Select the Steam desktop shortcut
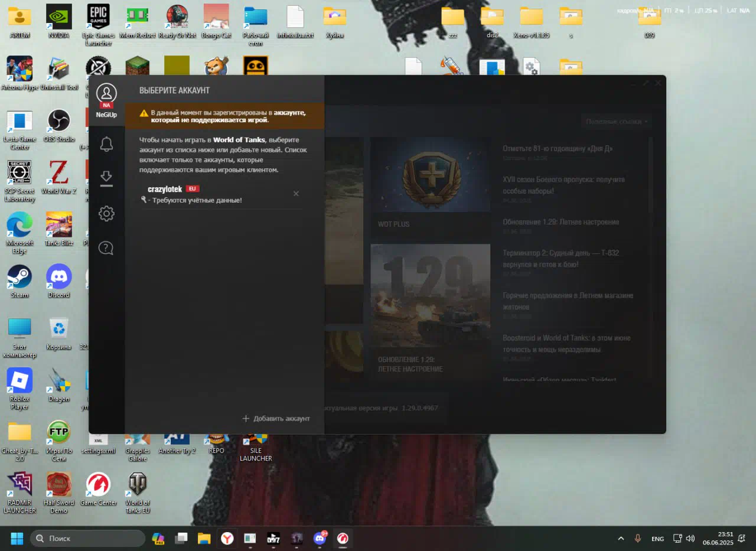756x551 pixels. pyautogui.click(x=19, y=282)
